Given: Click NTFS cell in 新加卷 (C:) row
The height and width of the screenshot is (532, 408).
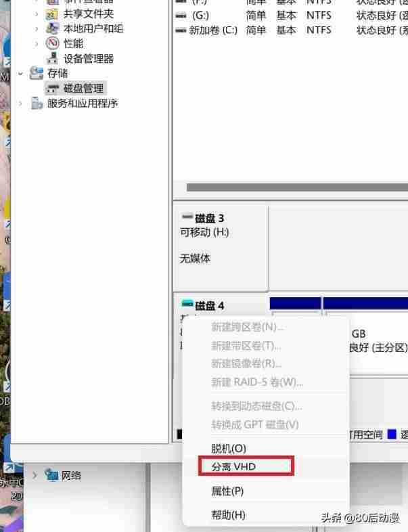Looking at the screenshot, I should click(319, 30).
